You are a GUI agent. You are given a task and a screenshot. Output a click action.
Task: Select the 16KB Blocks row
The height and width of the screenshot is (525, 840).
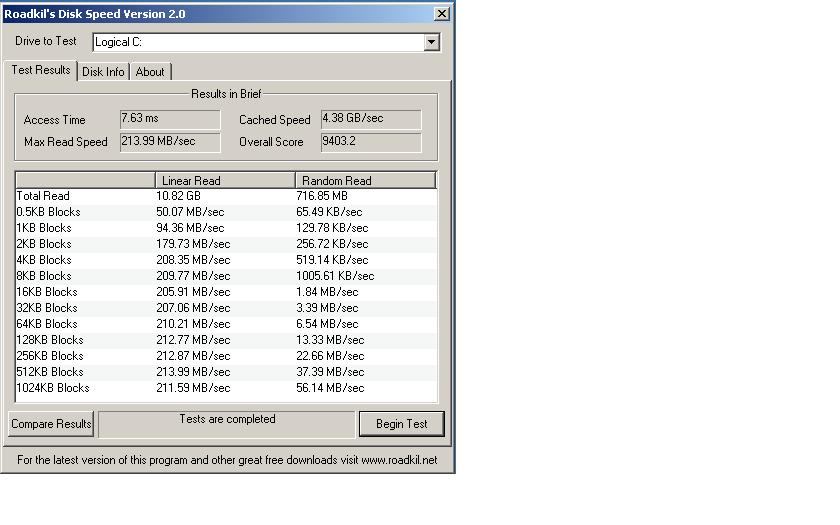(x=226, y=292)
